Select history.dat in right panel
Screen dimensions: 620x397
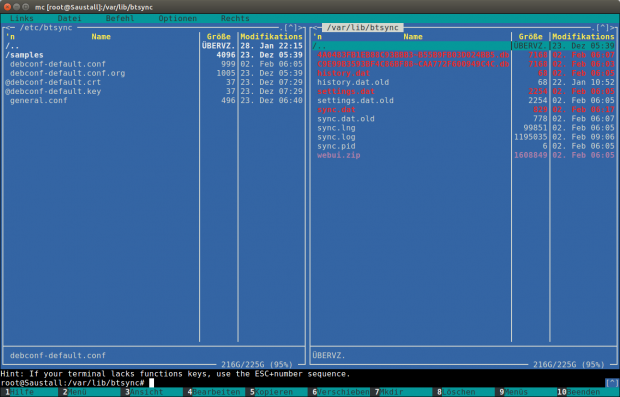[463, 73]
